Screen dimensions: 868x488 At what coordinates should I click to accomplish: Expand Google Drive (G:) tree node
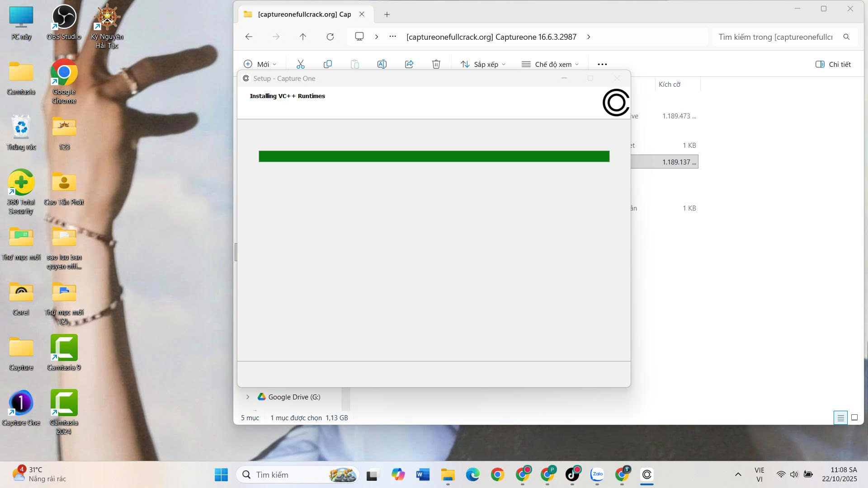248,397
